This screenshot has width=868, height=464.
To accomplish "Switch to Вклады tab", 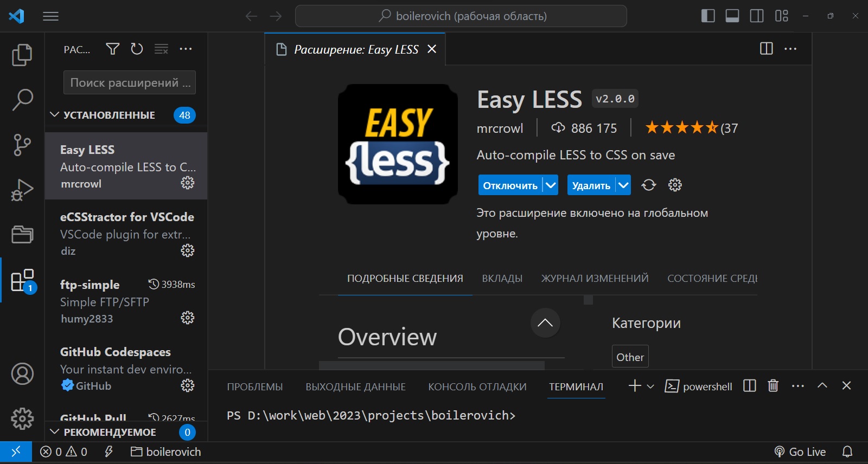I will pyautogui.click(x=502, y=279).
